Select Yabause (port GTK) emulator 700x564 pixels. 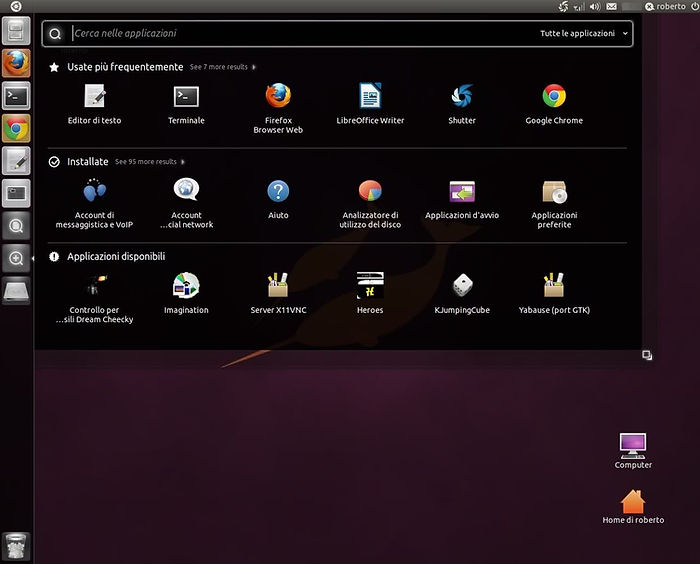[554, 293]
